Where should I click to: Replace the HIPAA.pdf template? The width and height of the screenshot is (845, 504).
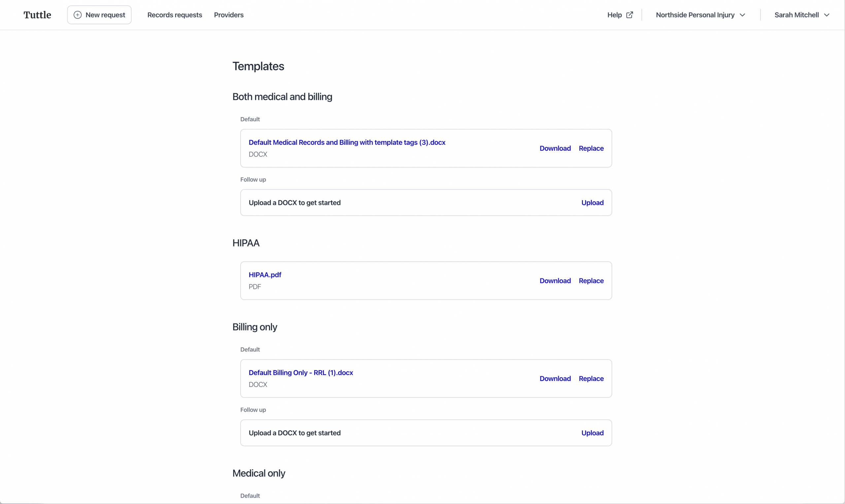click(591, 281)
